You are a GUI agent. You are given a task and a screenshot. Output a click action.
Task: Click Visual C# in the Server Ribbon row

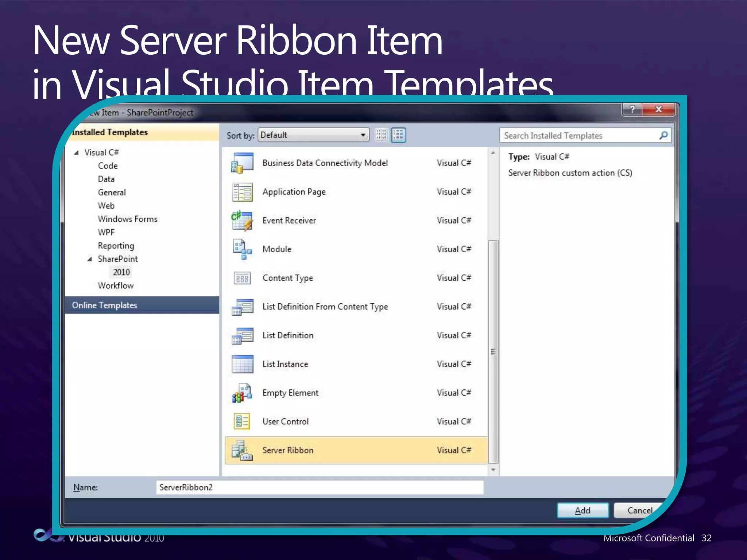pos(454,451)
